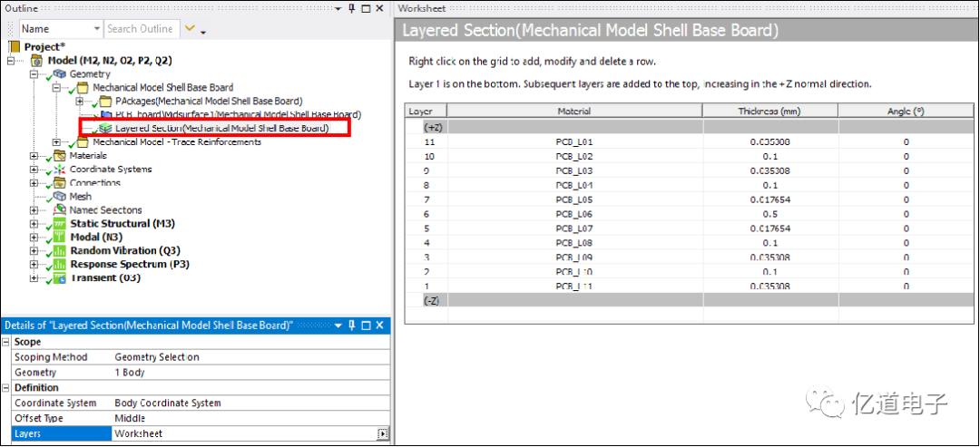Click the Materials folder icon
Image resolution: width=980 pixels, height=447 pixels.
[x=60, y=156]
